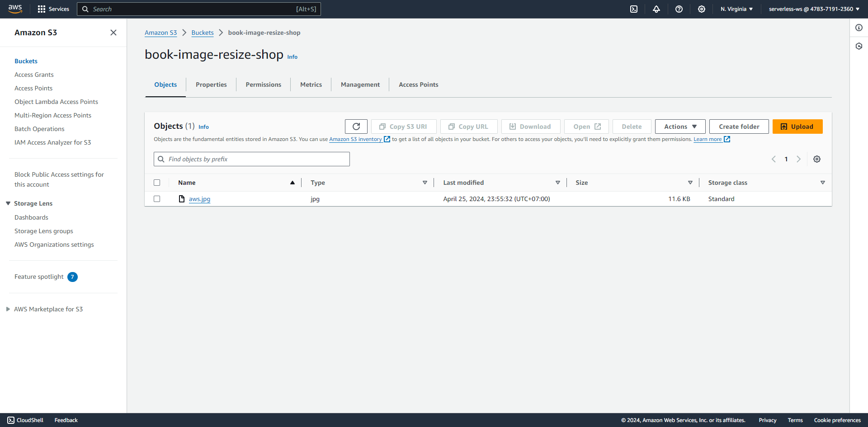Sort by Last modified column arrow
Screen dimensions: 868x427
click(558, 183)
